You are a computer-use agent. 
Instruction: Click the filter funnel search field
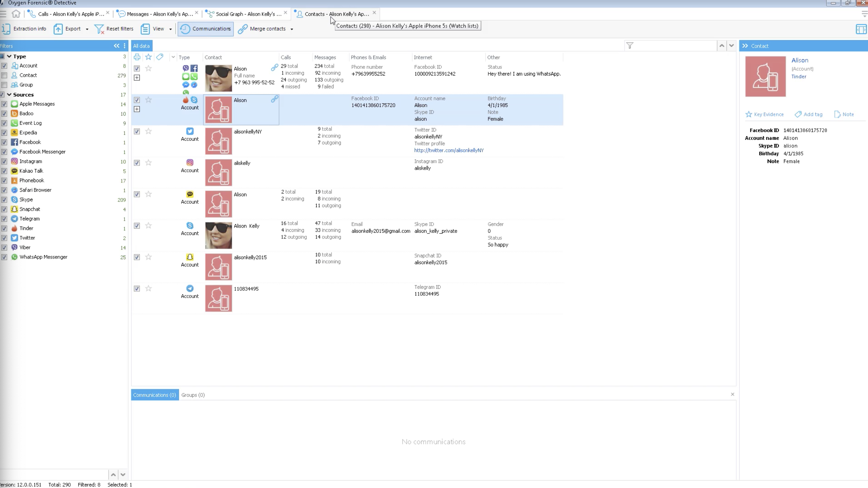point(670,46)
